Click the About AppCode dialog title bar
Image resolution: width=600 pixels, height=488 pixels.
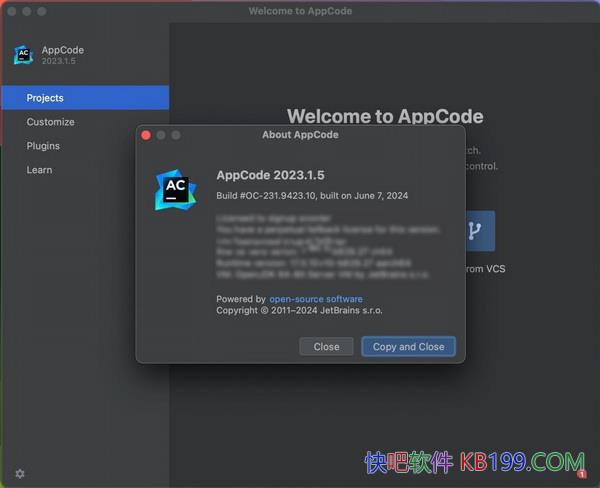(x=300, y=135)
